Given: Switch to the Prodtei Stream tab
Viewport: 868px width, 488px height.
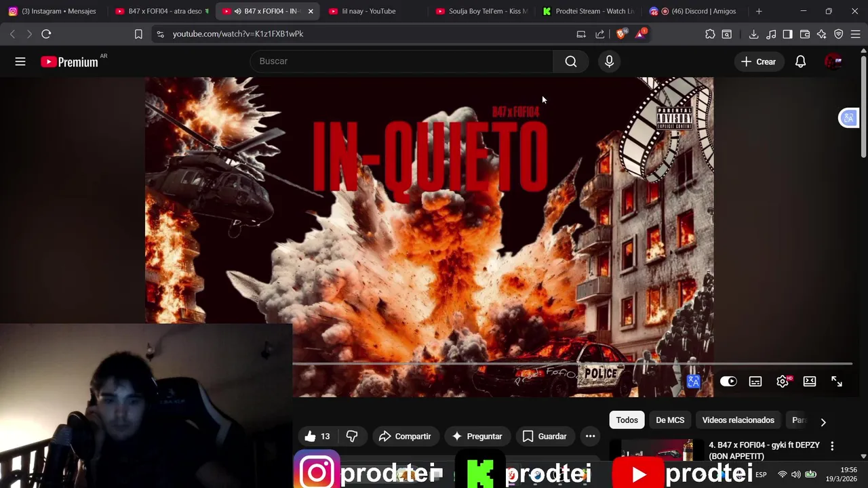Looking at the screenshot, I should pos(589,11).
